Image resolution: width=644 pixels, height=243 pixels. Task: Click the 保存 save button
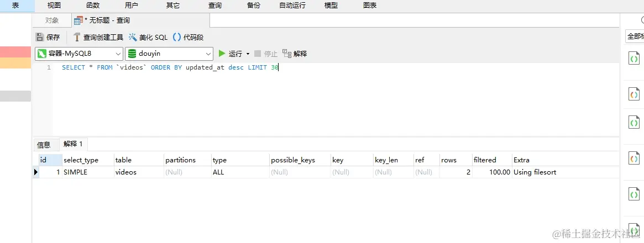click(48, 38)
